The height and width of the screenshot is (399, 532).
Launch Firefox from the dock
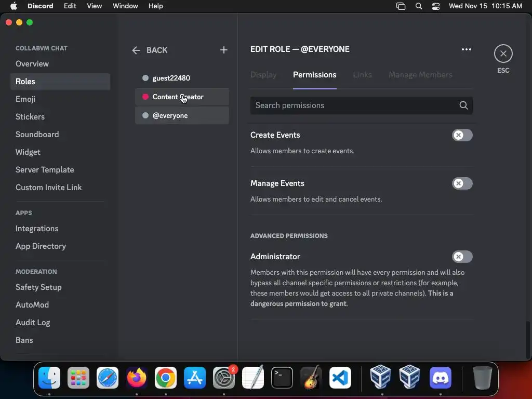click(137, 378)
